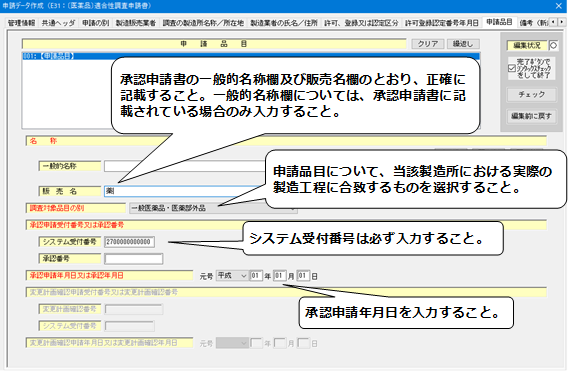Select the 申請品目 tab
This screenshot has width=570, height=371.
(499, 22)
